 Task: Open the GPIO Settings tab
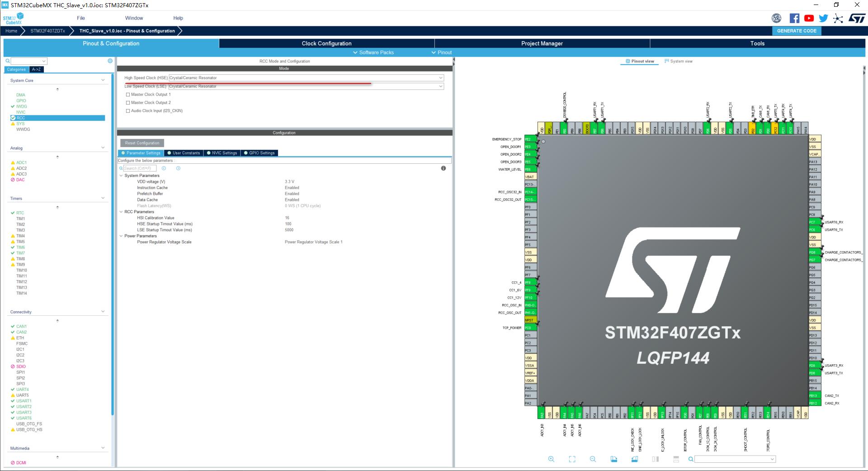pyautogui.click(x=259, y=153)
